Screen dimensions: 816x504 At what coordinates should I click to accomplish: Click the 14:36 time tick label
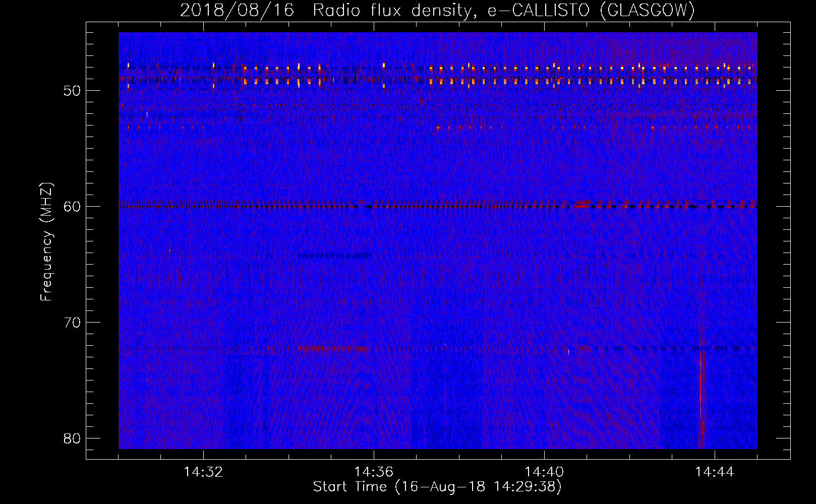(374, 472)
